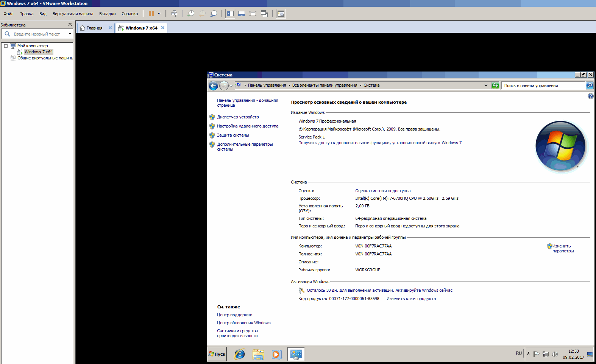Open Центр обновления Windows link
Image resolution: width=596 pixels, height=364 pixels.
pos(243,323)
